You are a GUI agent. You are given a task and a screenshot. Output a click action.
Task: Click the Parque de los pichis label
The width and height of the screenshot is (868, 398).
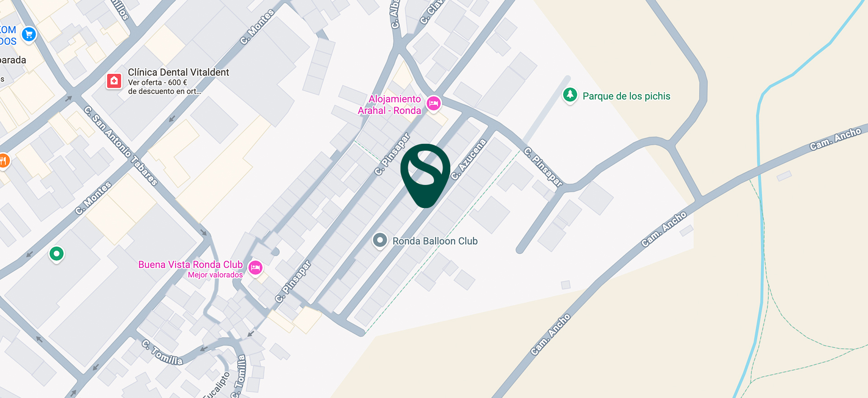tap(626, 96)
